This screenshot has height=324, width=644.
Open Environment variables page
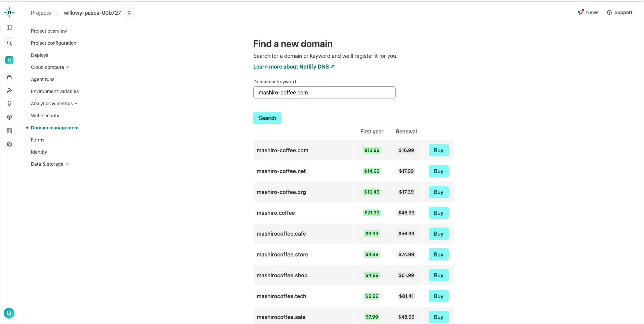[55, 91]
